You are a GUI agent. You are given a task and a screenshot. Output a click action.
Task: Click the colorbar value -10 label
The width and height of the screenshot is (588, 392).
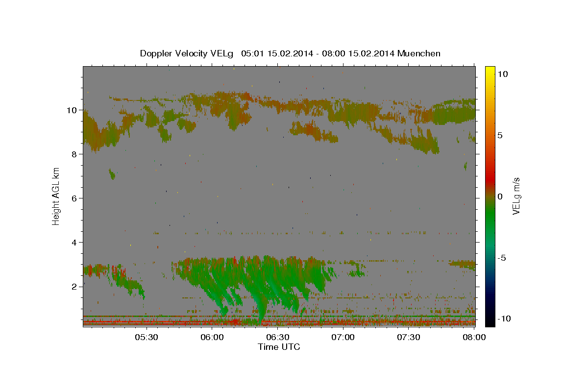click(x=504, y=319)
